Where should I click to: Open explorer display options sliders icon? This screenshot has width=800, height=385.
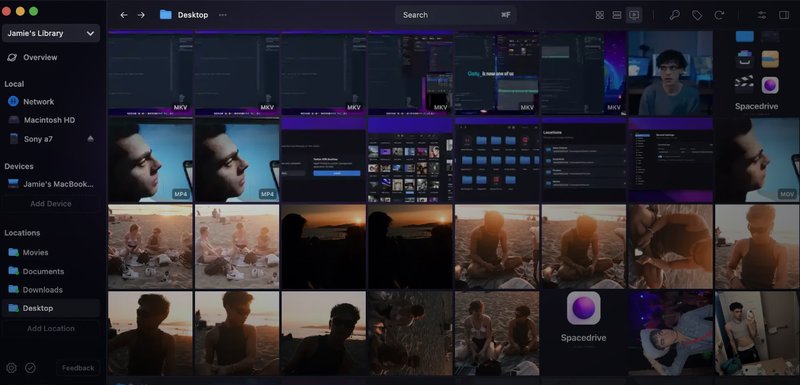pyautogui.click(x=762, y=15)
